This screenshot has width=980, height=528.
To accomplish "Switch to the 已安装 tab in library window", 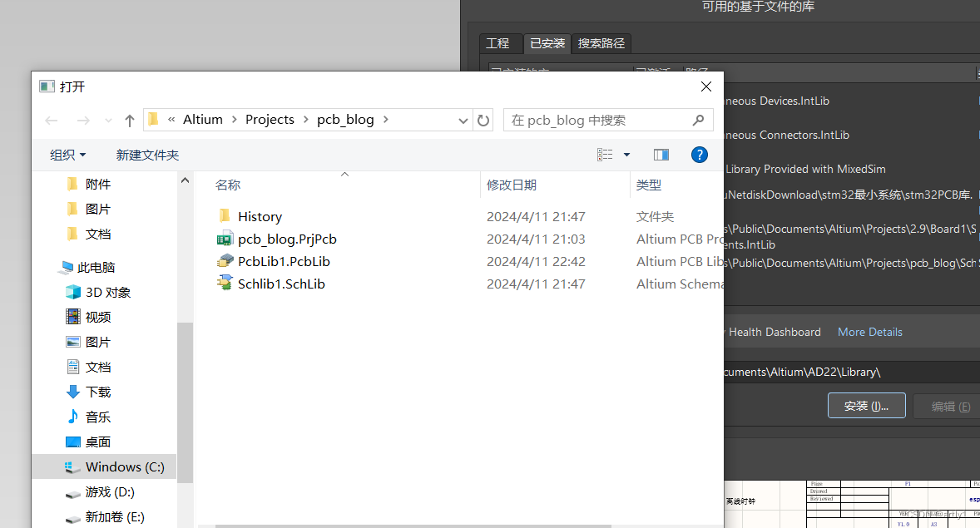I will (547, 43).
